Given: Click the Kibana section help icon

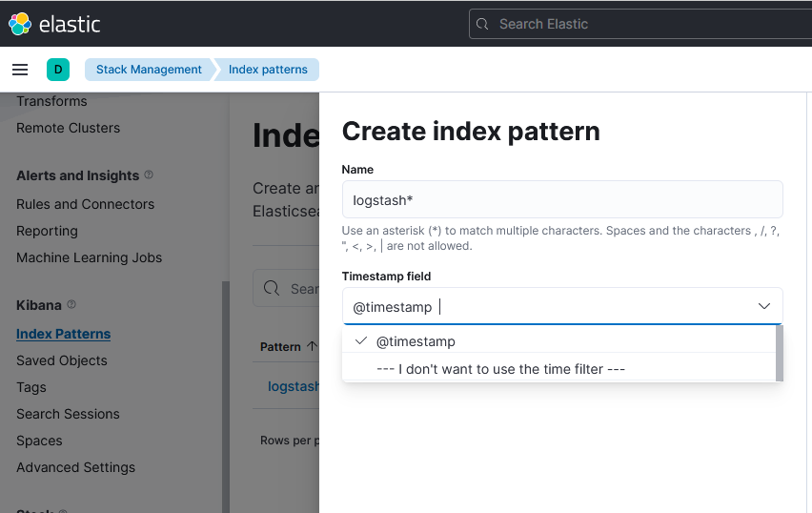Looking at the screenshot, I should [71, 304].
